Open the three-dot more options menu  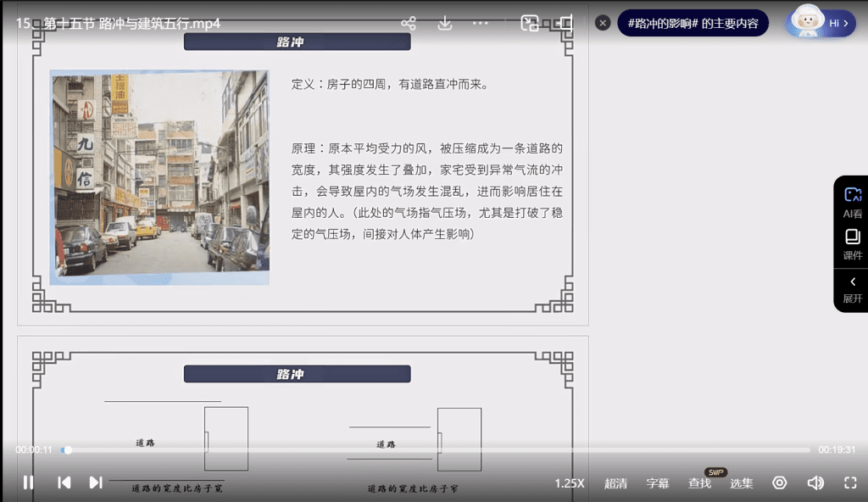[x=481, y=23]
